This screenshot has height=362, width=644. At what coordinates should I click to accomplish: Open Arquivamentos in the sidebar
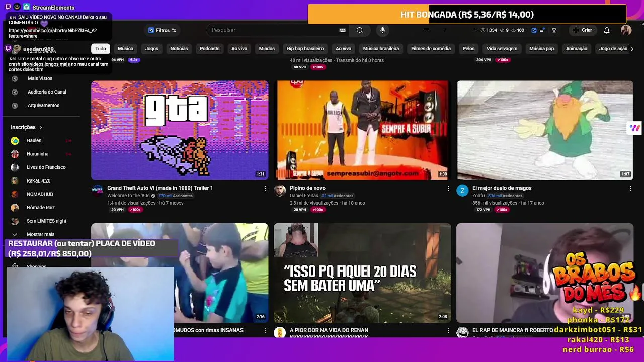click(x=43, y=106)
